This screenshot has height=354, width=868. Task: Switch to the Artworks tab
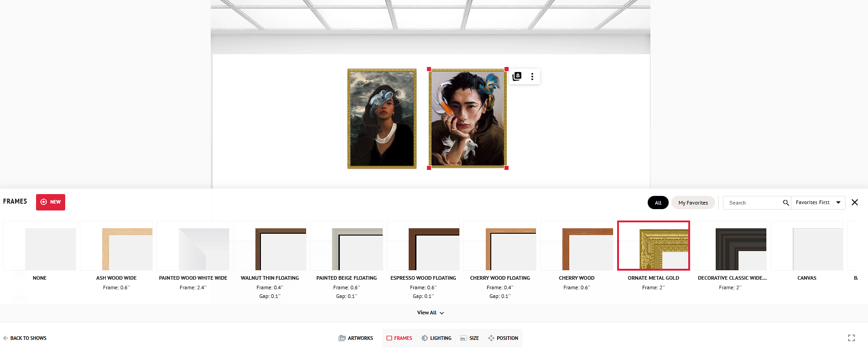pyautogui.click(x=356, y=338)
